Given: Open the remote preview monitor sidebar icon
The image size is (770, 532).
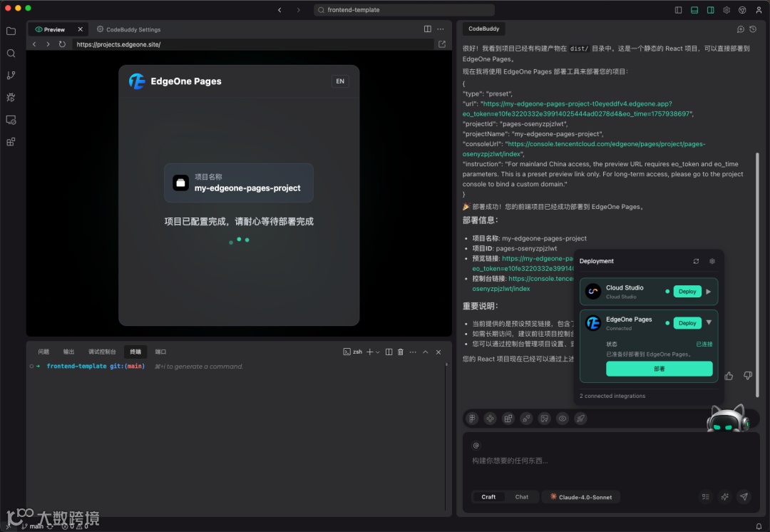Looking at the screenshot, I should coord(11,120).
